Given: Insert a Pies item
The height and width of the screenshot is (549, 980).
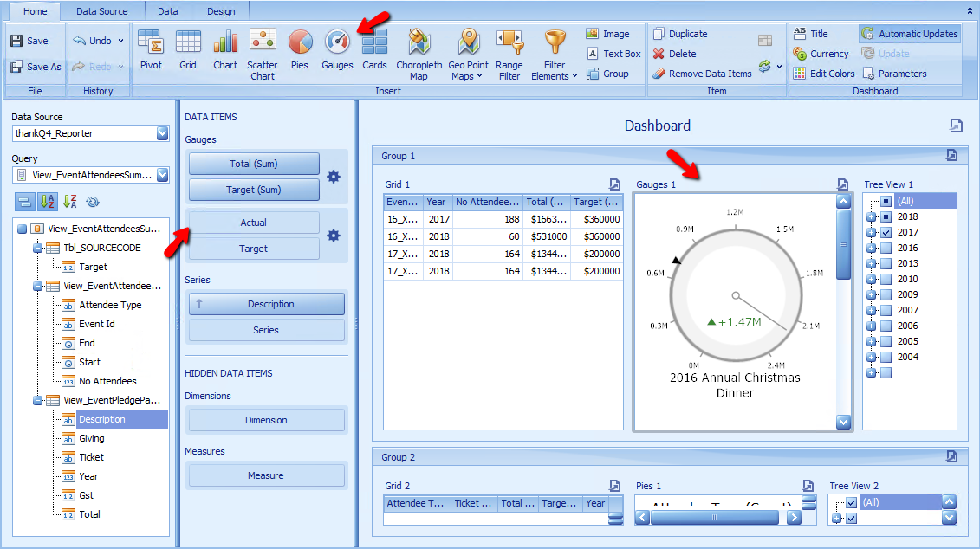Looking at the screenshot, I should (300, 50).
